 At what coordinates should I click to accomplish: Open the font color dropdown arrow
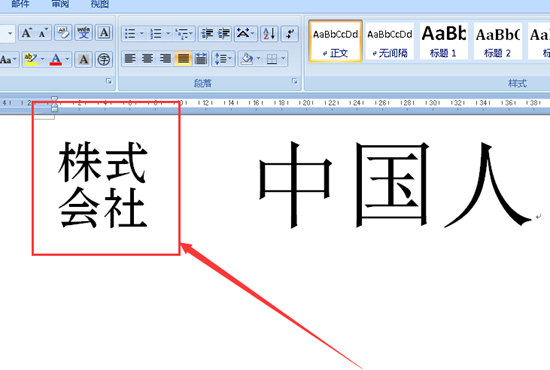67,59
